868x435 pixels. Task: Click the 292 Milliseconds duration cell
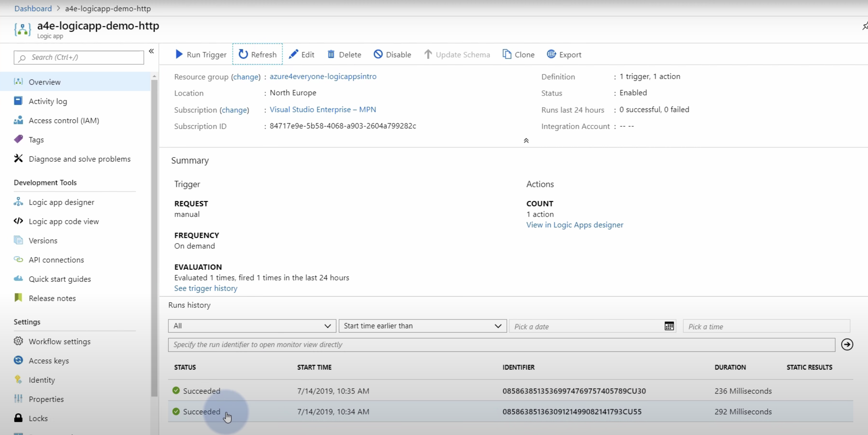[743, 411]
